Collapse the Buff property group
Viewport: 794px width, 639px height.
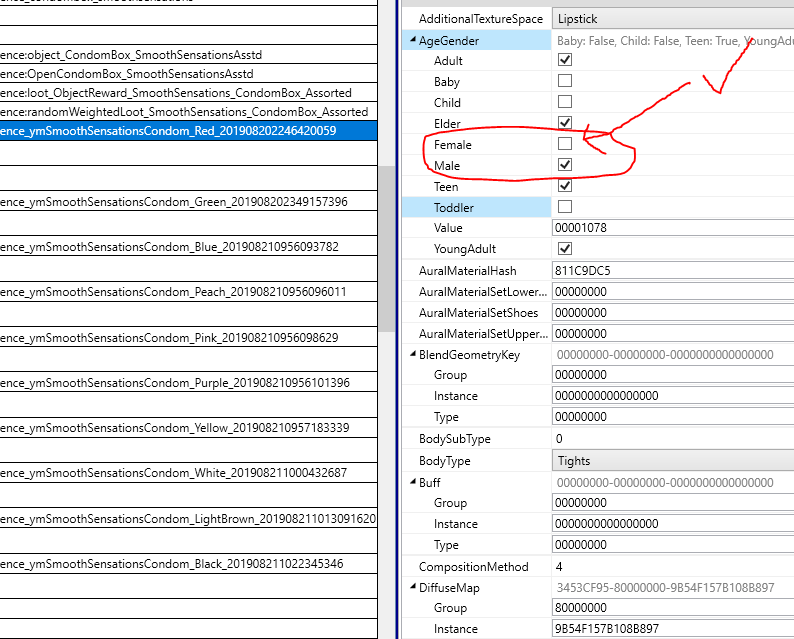point(411,483)
